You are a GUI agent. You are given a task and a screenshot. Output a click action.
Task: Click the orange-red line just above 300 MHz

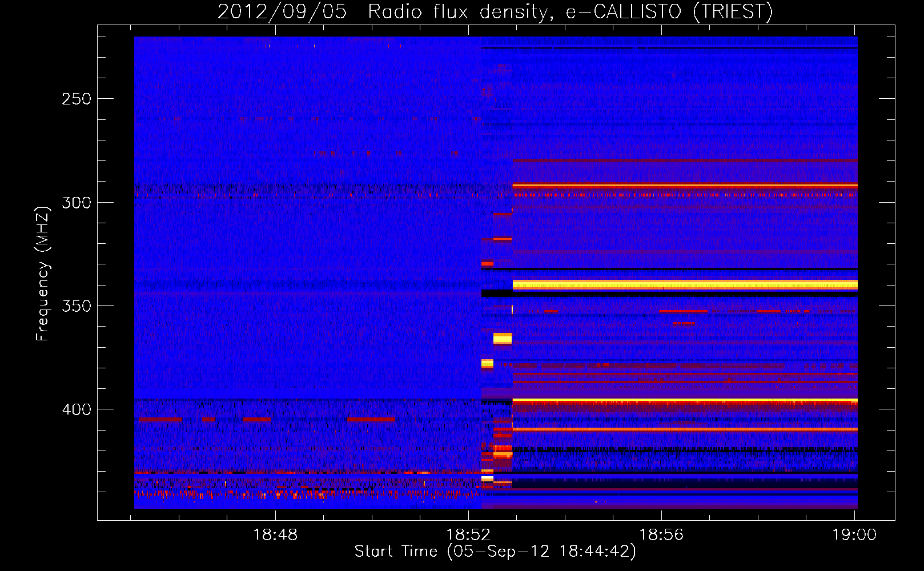[x=685, y=186]
